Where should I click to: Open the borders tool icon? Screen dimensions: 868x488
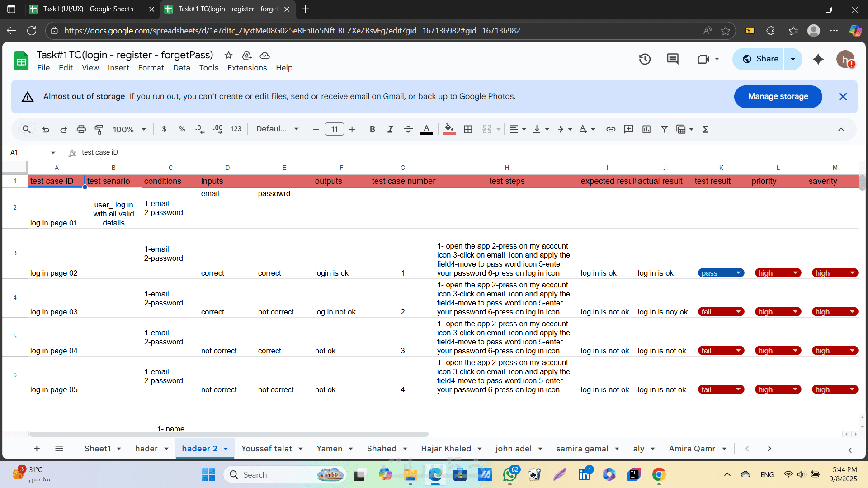click(468, 129)
